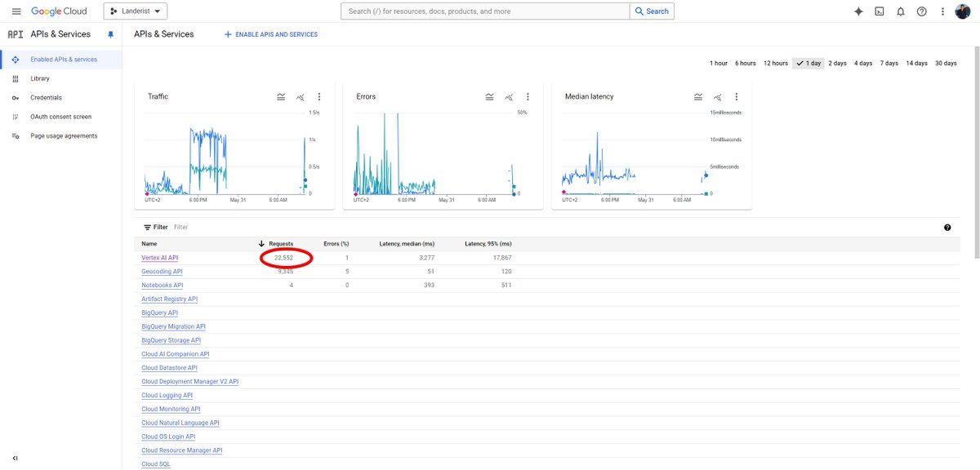980x470 pixels.
Task: Open the three-dot settings menu in header
Action: coord(942,11)
